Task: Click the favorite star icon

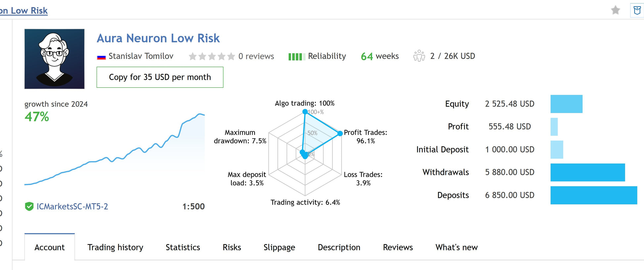Action: point(615,10)
